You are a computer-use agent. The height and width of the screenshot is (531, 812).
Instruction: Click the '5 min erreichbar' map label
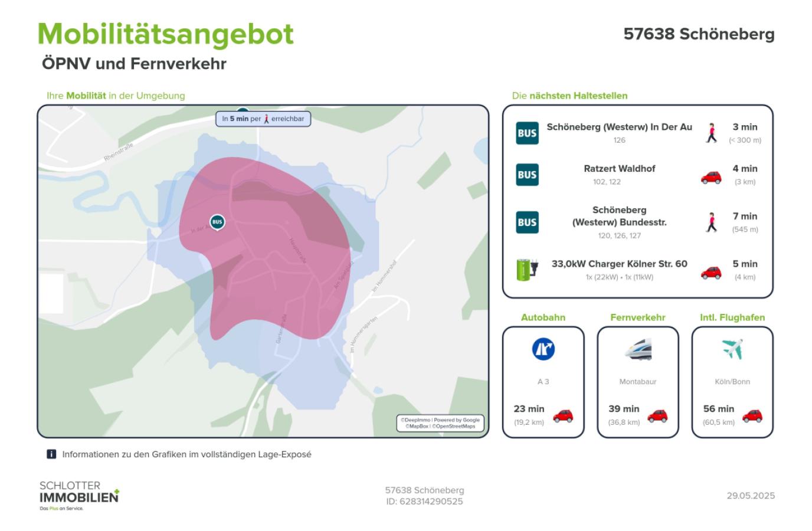point(263,119)
